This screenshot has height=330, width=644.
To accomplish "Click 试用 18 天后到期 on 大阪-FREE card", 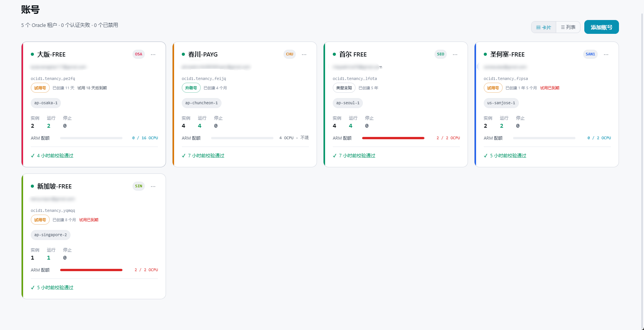I will 92,88.
